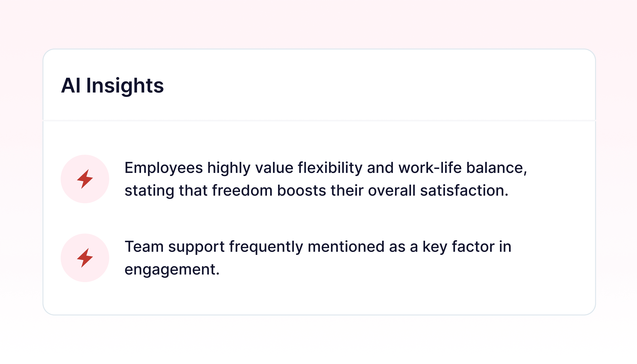
Task: Click the phrase "key factor"
Action: point(458,247)
